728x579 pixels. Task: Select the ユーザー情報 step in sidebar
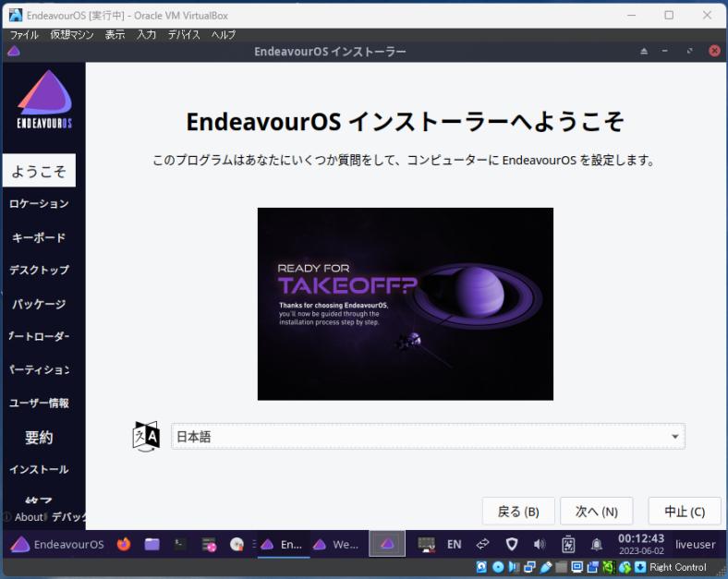39,403
